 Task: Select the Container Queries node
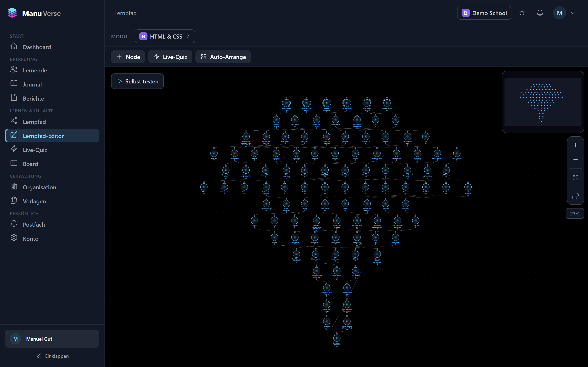[327, 321]
